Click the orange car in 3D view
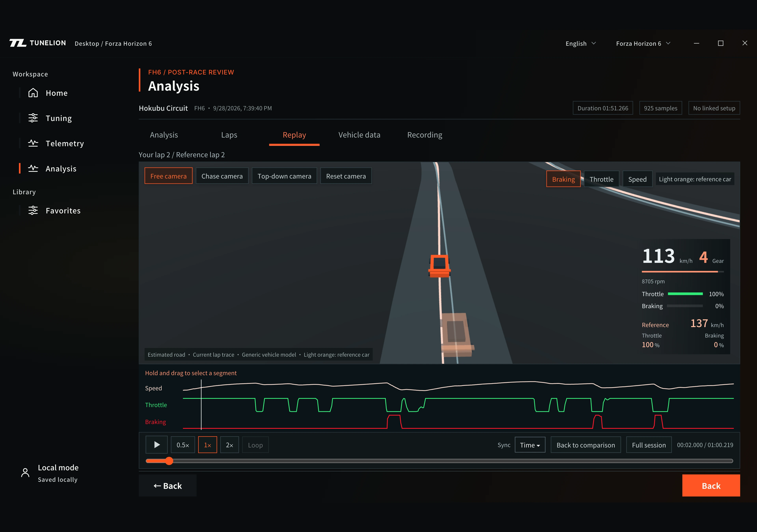The width and height of the screenshot is (757, 532). [439, 266]
